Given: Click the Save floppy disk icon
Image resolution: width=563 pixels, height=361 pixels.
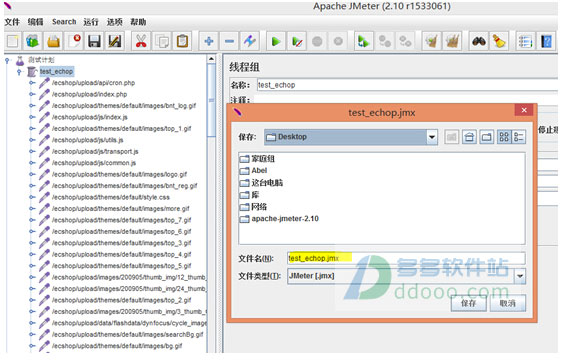Looking at the screenshot, I should pos(94,42).
